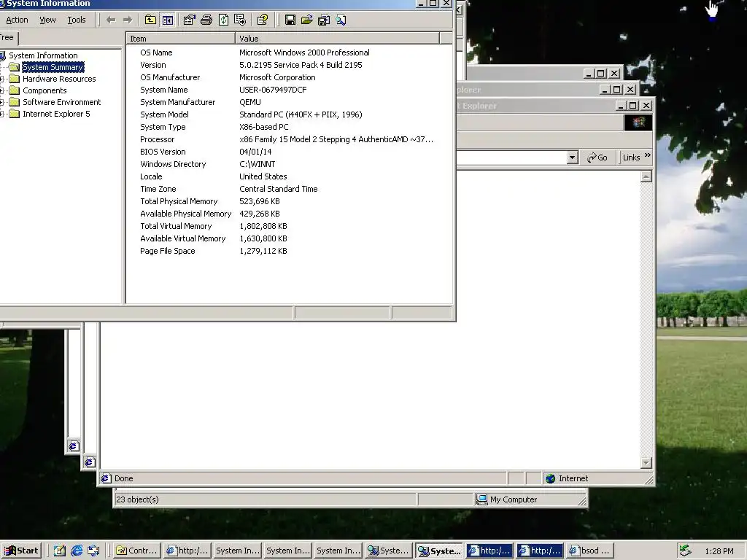
Task: Select the Hardware Resources tree item
Action: [59, 79]
